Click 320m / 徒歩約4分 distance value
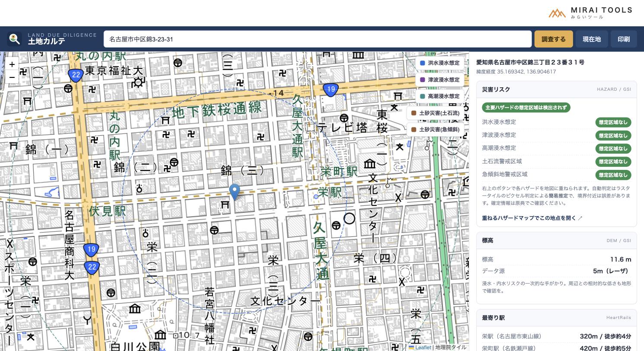The height and width of the screenshot is (351, 644). coord(606,336)
